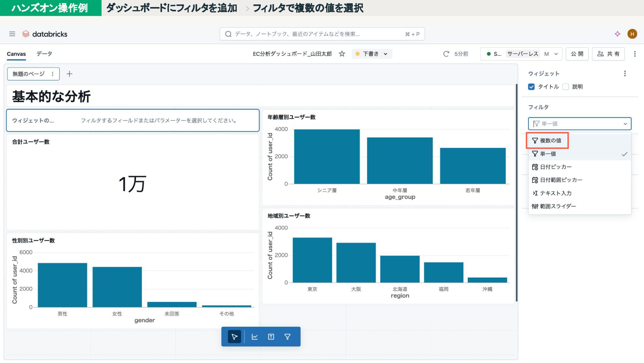The image size is (644, 363).
Task: Star the EC分析ダッシュボード dashboard as favorite
Action: 342,54
